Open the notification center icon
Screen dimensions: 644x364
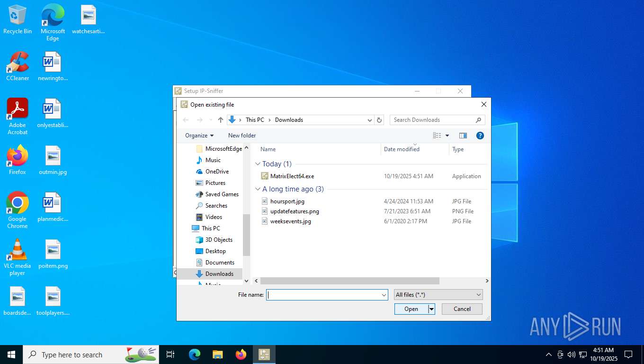tap(628, 355)
